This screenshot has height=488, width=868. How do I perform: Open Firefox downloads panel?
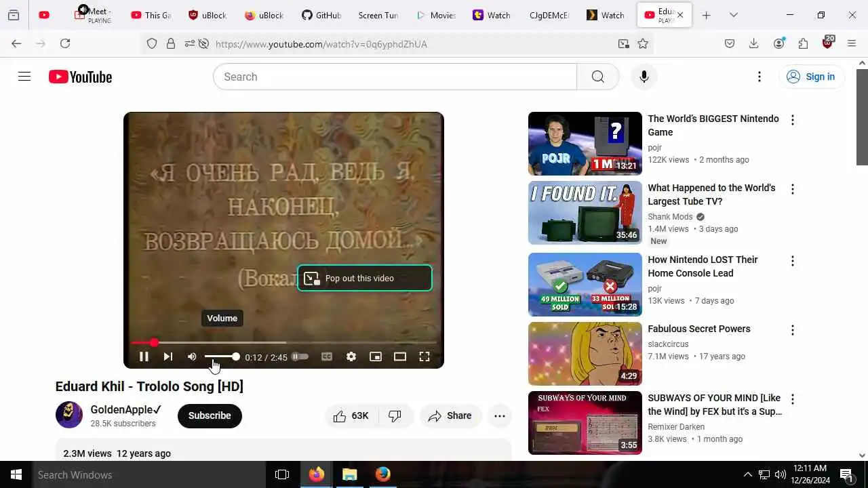pyautogui.click(x=753, y=43)
